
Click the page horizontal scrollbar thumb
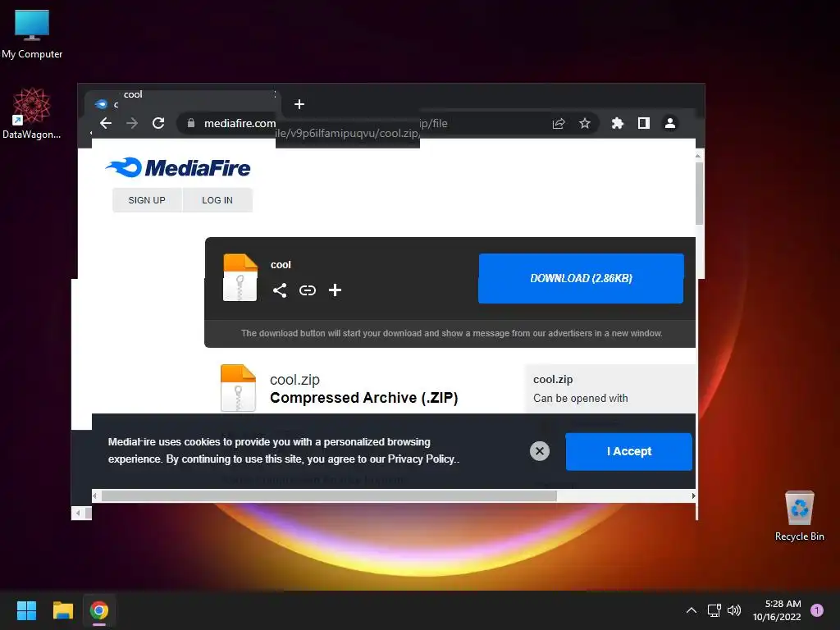329,496
